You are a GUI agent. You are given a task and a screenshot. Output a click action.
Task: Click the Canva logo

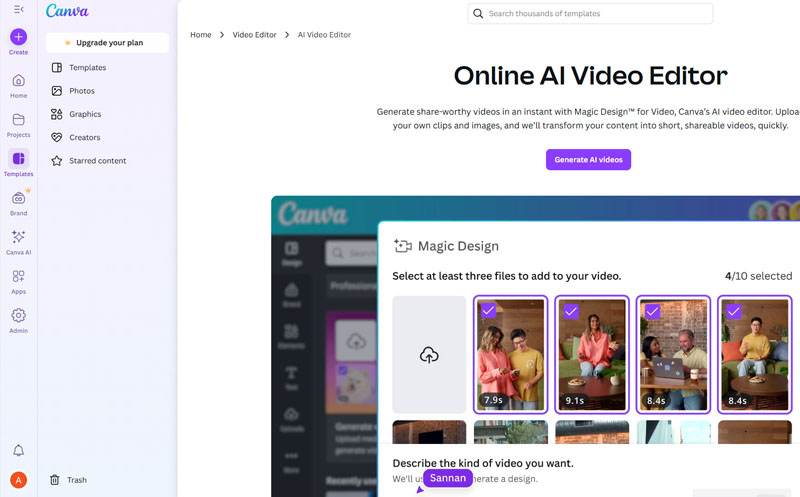pos(67,11)
